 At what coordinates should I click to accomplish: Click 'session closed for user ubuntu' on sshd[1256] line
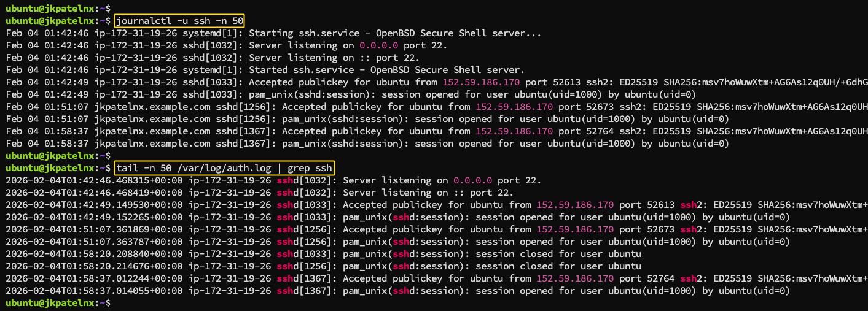pyautogui.click(x=558, y=266)
